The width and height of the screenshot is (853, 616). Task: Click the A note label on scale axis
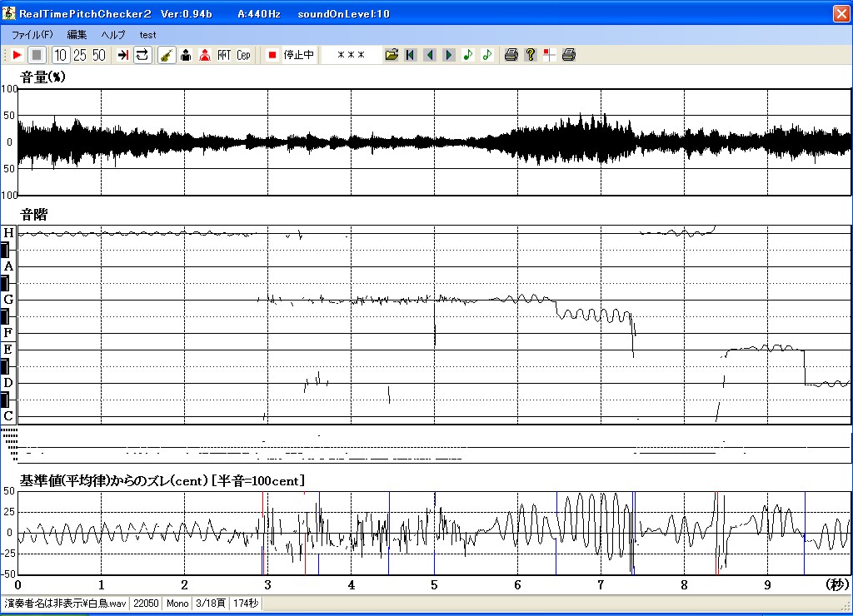coord(8,266)
